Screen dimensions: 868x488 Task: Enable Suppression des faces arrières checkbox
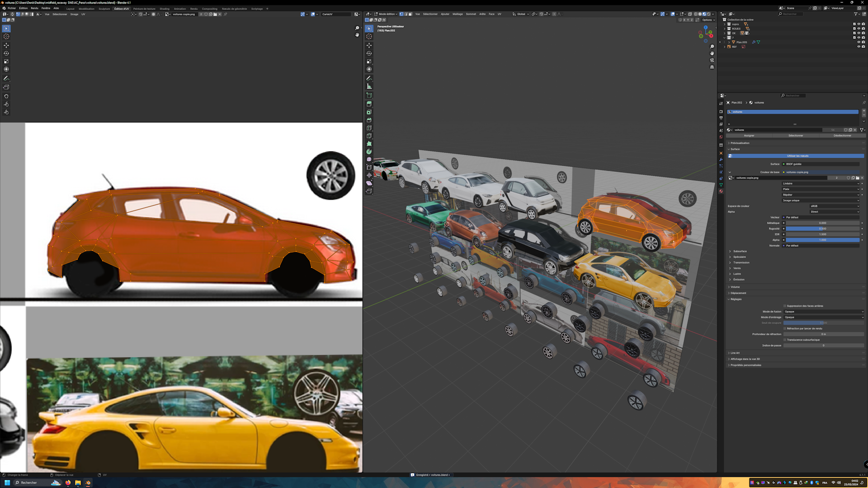[785, 306]
